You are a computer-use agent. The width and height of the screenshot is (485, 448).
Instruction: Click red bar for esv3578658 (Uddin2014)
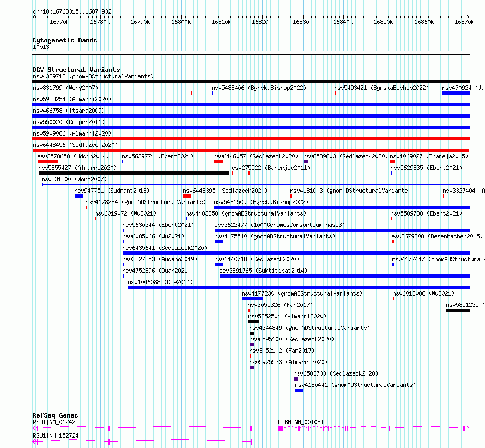pyautogui.click(x=47, y=162)
